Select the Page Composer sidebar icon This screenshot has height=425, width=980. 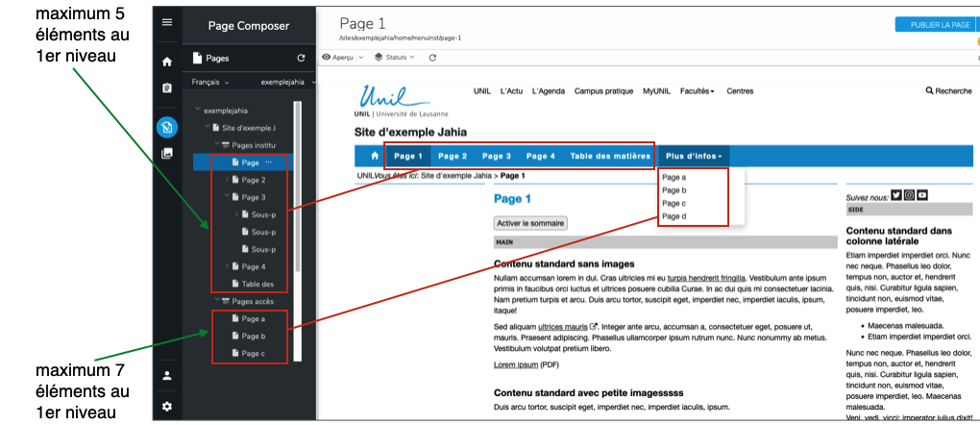(167, 126)
